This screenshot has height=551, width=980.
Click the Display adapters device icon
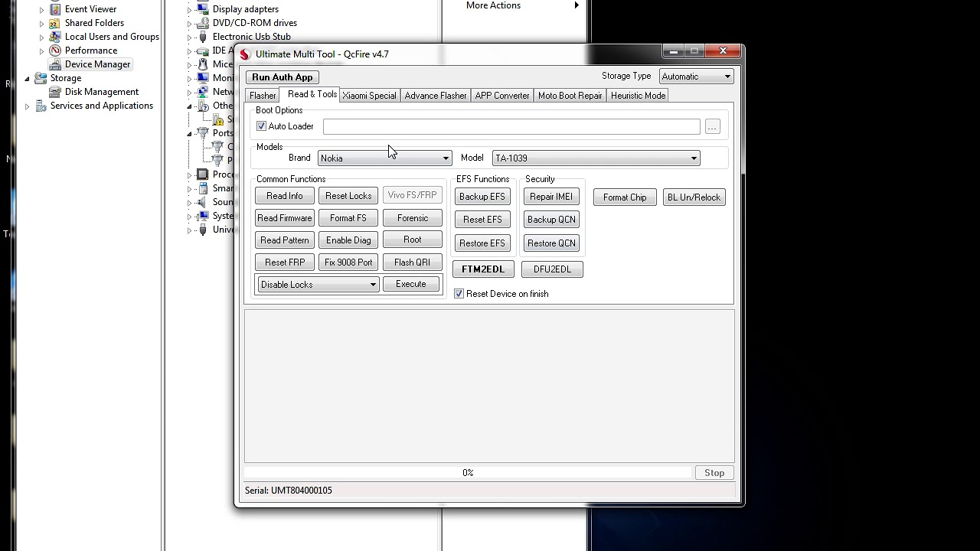click(203, 9)
